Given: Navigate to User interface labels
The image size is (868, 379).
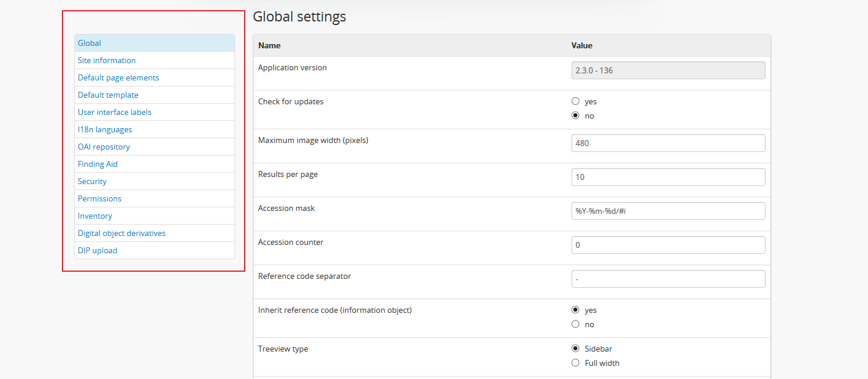Looking at the screenshot, I should [114, 112].
